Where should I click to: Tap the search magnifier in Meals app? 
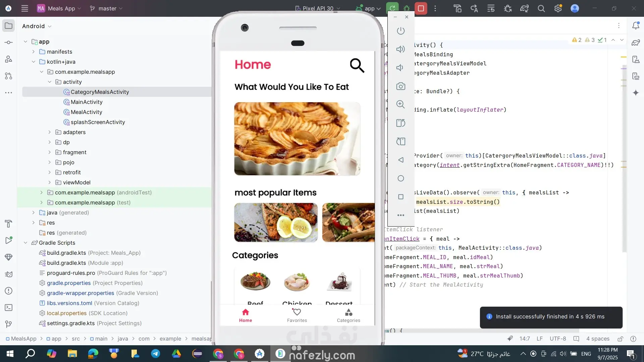click(x=357, y=65)
